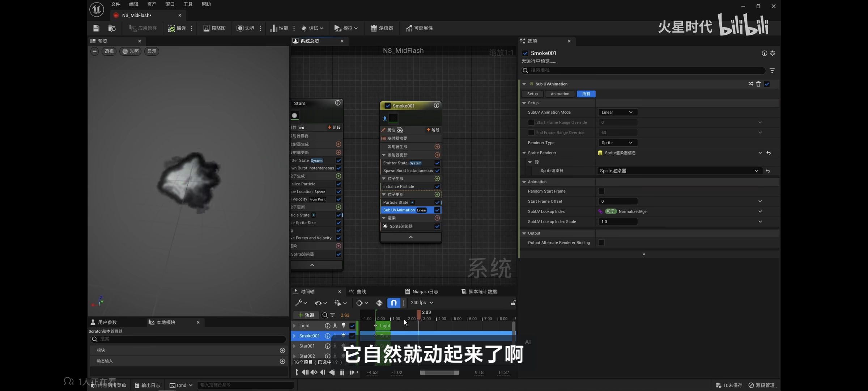Delete the Sub UVAnimation module via trash icon

tap(758, 84)
